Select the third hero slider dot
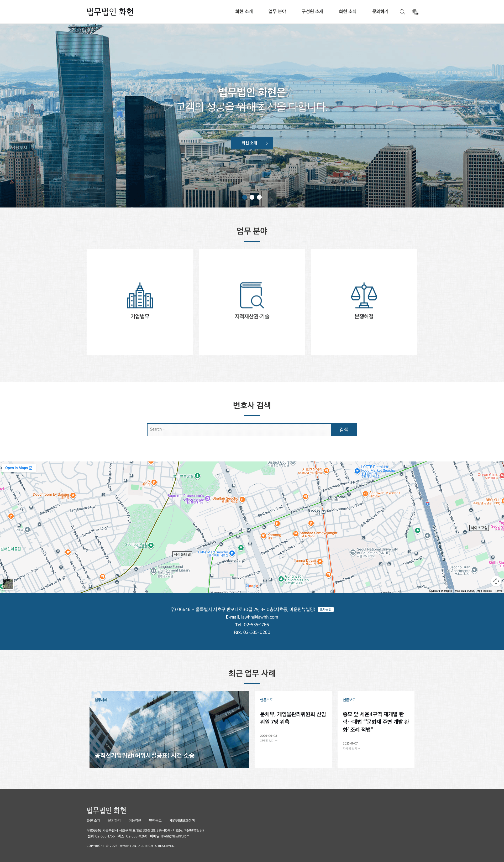504x862 pixels. 259,197
